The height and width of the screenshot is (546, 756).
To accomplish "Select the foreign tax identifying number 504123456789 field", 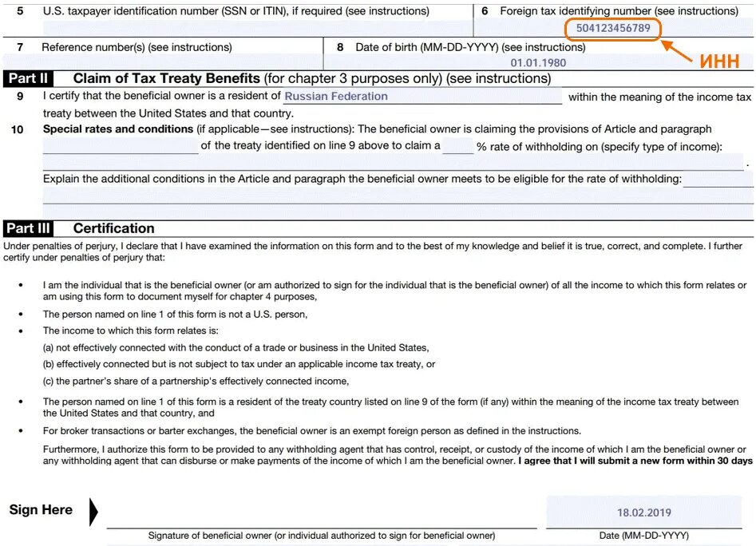I will tap(613, 28).
